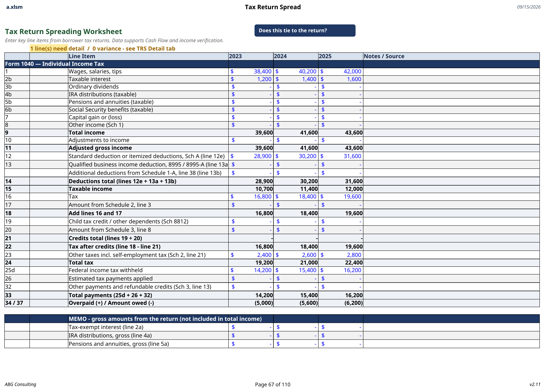This screenshot has height=392, width=545.
Task: Click the 2025 Total tax value 22,400
Action: (340, 263)
